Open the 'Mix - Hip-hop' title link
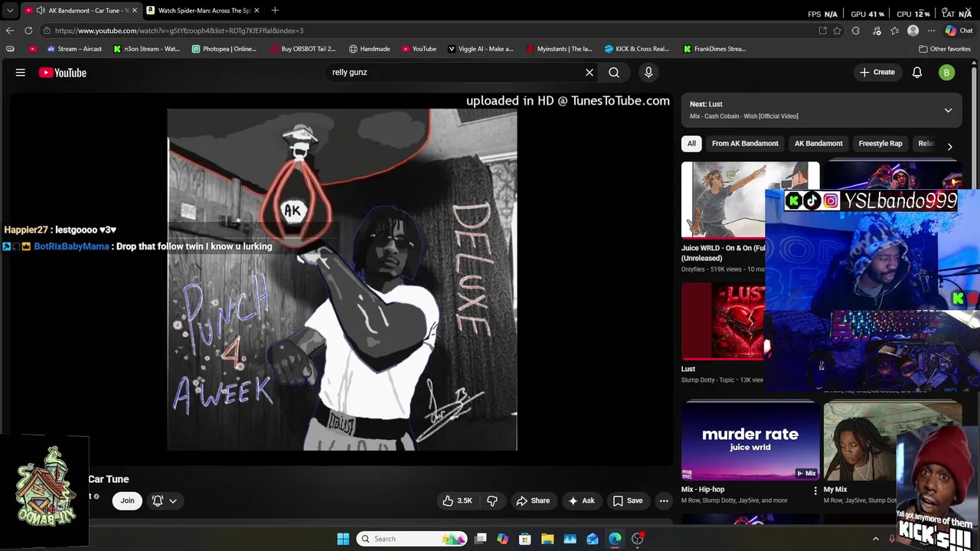 click(x=703, y=490)
